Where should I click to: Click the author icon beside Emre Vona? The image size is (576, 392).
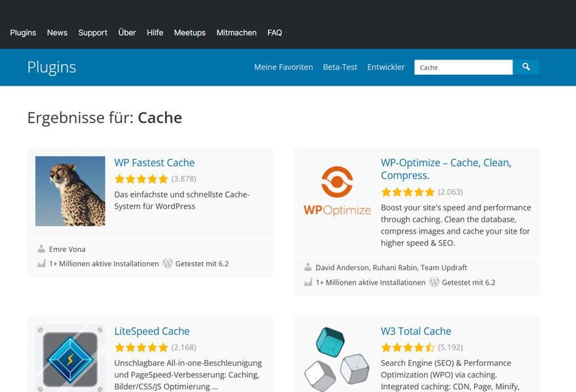click(41, 249)
